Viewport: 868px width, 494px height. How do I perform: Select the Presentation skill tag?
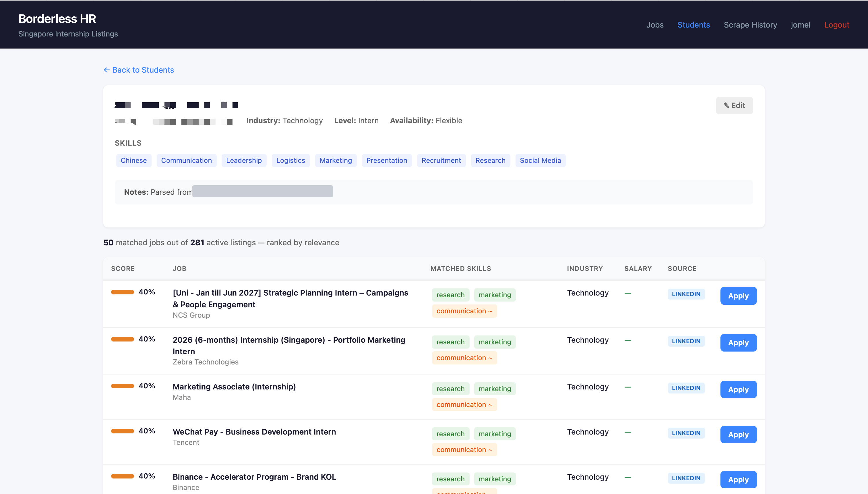click(387, 161)
